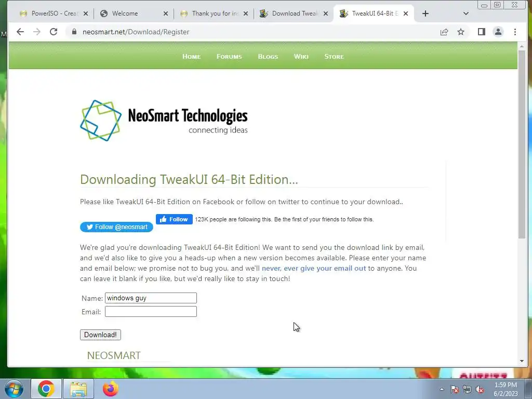This screenshot has height=399, width=532.
Task: Open the Forums nav item
Action: (x=229, y=57)
